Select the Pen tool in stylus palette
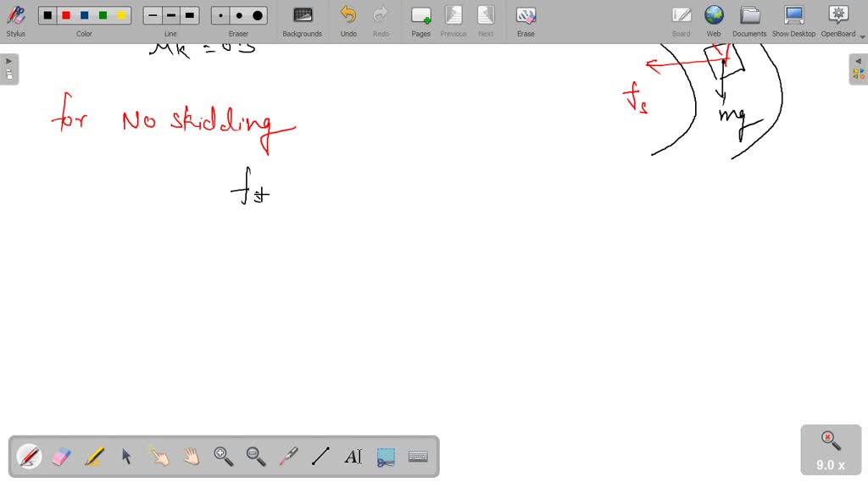Screen dimensions: 868x488 coord(29,457)
